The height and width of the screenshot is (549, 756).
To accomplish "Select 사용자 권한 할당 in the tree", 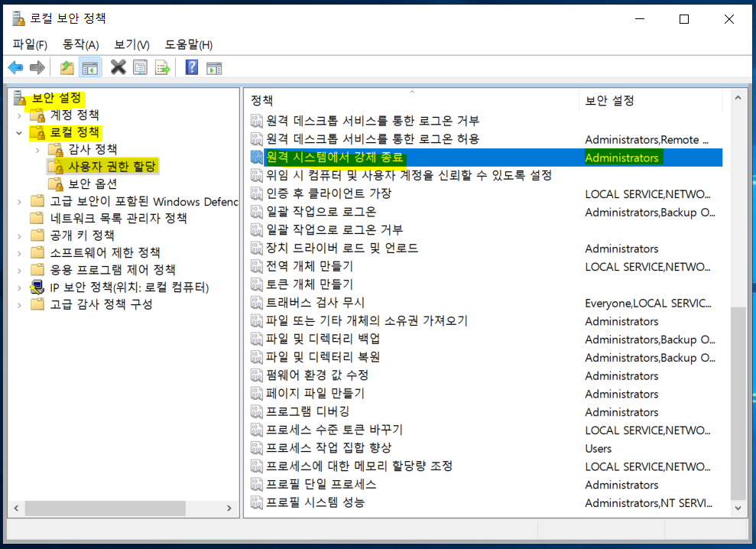I will [112, 167].
